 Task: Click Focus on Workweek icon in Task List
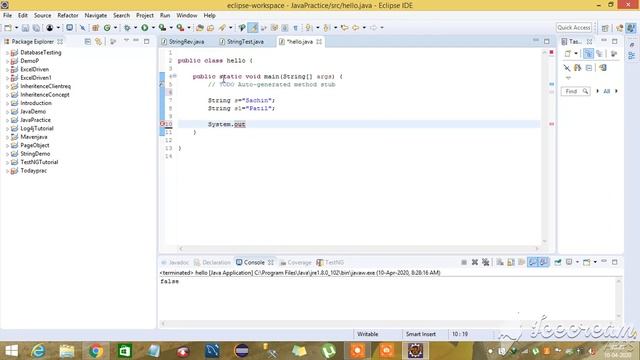[x=614, y=53]
